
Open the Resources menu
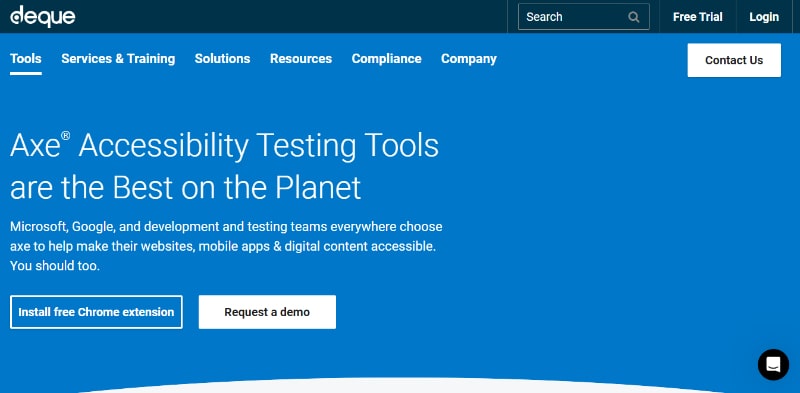click(301, 59)
